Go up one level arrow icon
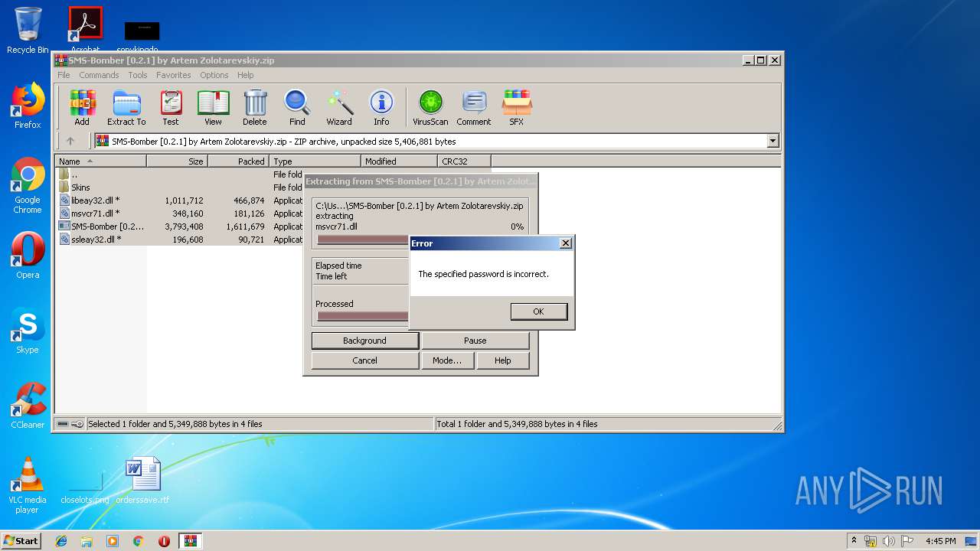This screenshot has height=551, width=980. pos(70,141)
